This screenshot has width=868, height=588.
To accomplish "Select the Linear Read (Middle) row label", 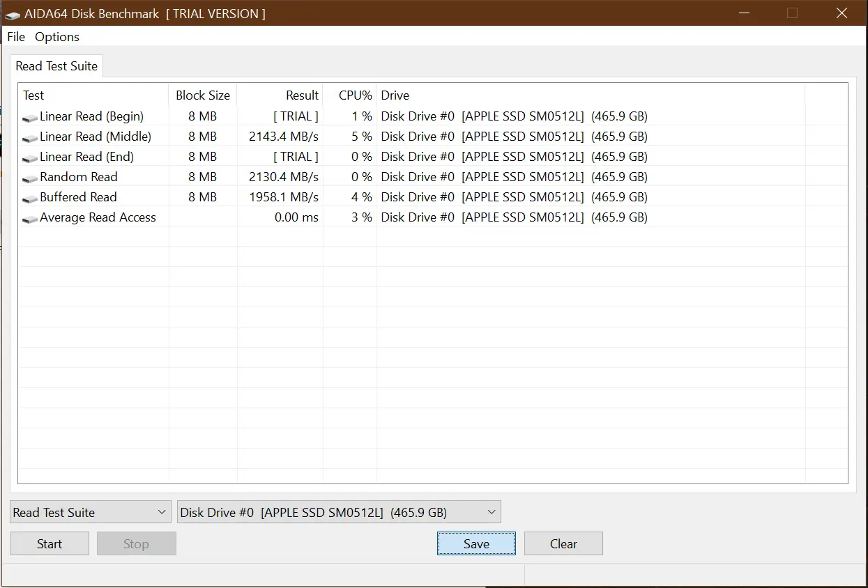I will (96, 137).
